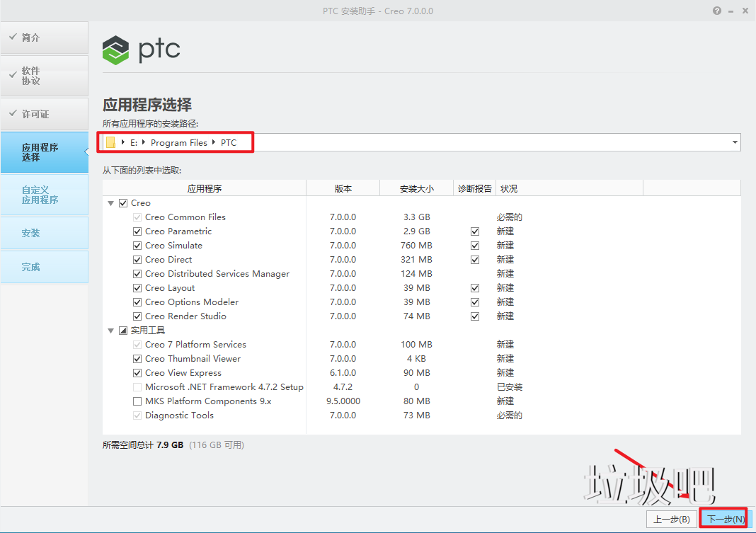756x533 pixels.
Task: Click the 下一步(N) button
Action: (725, 519)
